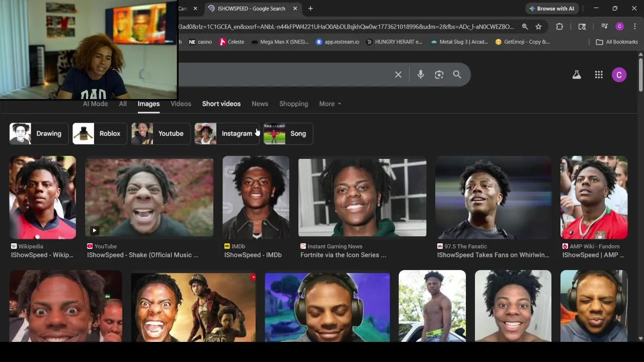Open HUNGRY HERART bookmark
Image resolution: width=644 pixels, height=362 pixels.
[394, 42]
